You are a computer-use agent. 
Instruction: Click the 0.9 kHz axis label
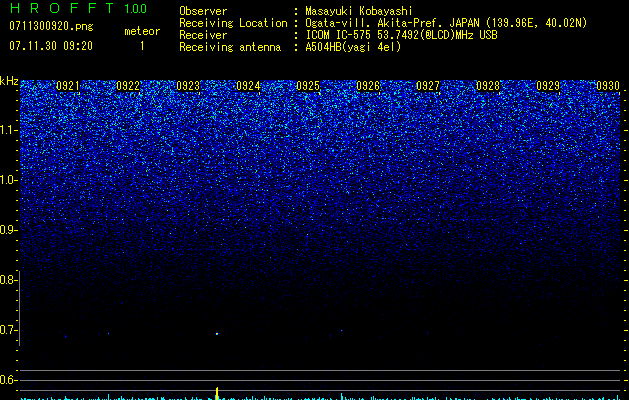pyautogui.click(x=8, y=230)
